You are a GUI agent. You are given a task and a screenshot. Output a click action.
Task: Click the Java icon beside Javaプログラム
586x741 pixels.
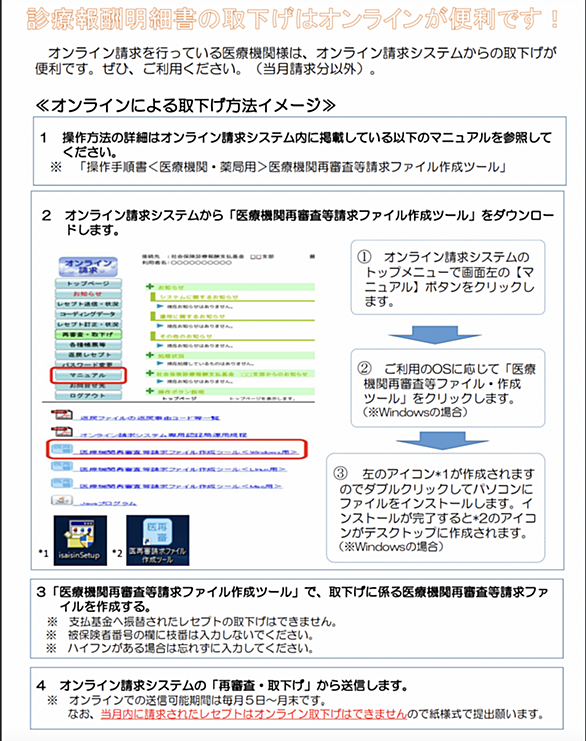pyautogui.click(x=61, y=500)
